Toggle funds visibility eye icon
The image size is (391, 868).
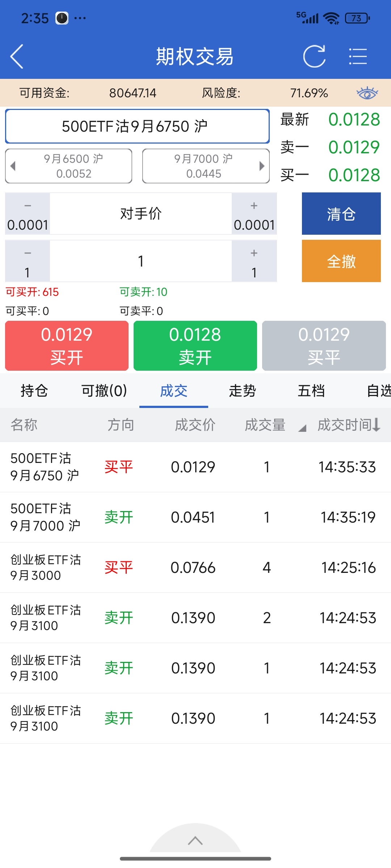click(367, 93)
